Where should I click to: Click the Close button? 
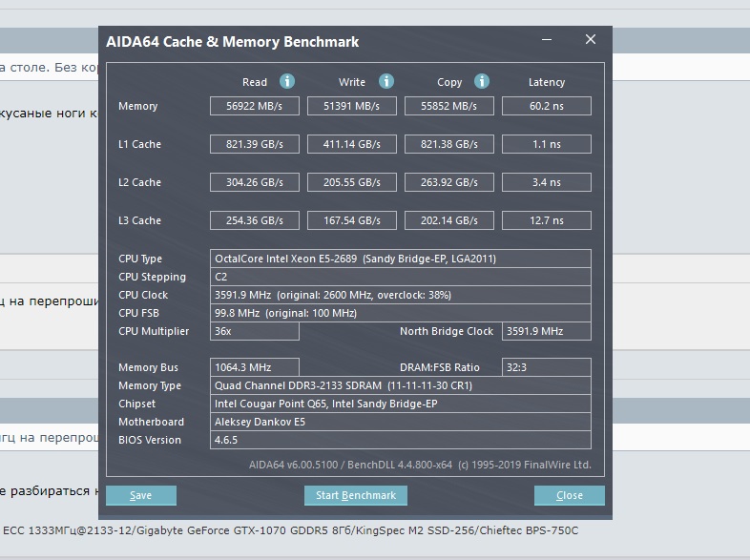click(x=570, y=495)
